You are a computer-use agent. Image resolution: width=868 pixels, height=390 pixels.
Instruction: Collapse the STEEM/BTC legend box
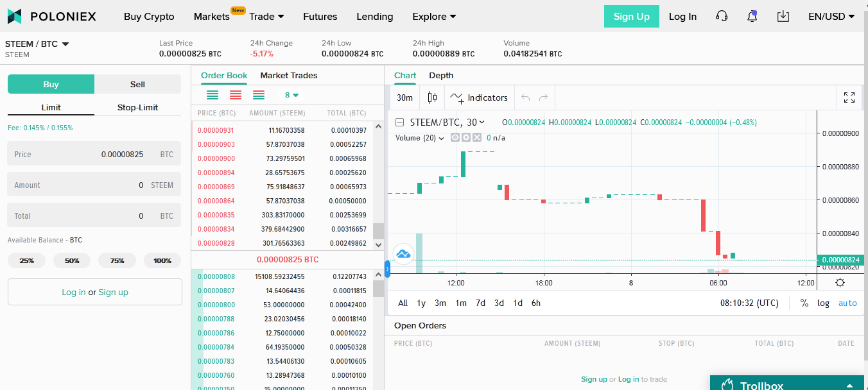point(399,122)
